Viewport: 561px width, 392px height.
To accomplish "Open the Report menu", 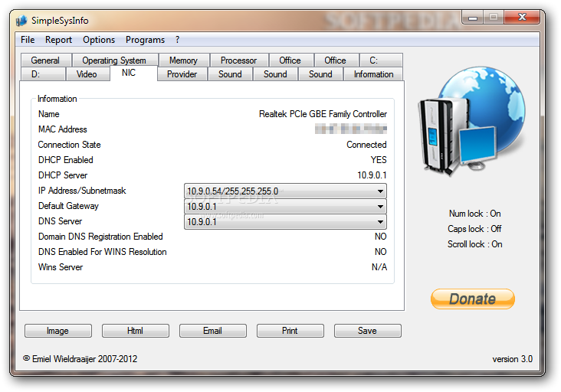I will 58,40.
